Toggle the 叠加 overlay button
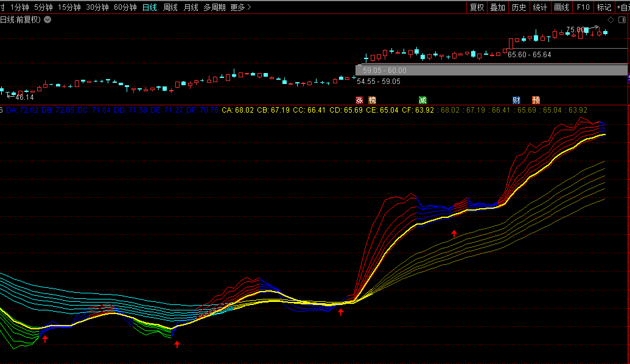Viewport: 630px width, 364px height. 497,7
